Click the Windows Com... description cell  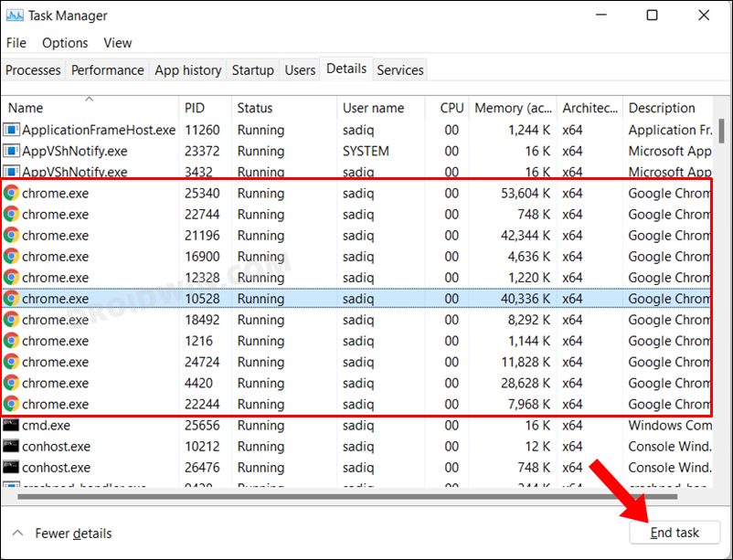670,425
